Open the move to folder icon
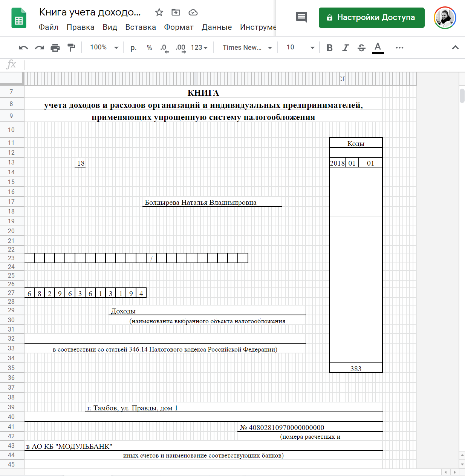Screen dimensions: 465x476 (176, 12)
